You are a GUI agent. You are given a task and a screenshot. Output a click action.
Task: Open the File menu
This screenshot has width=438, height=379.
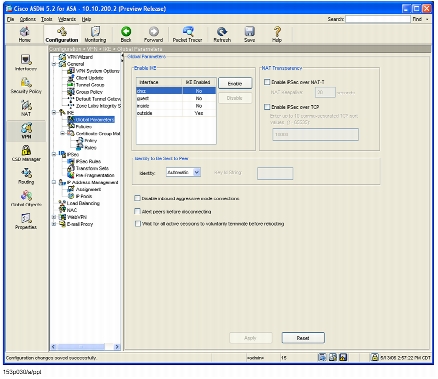[10, 19]
